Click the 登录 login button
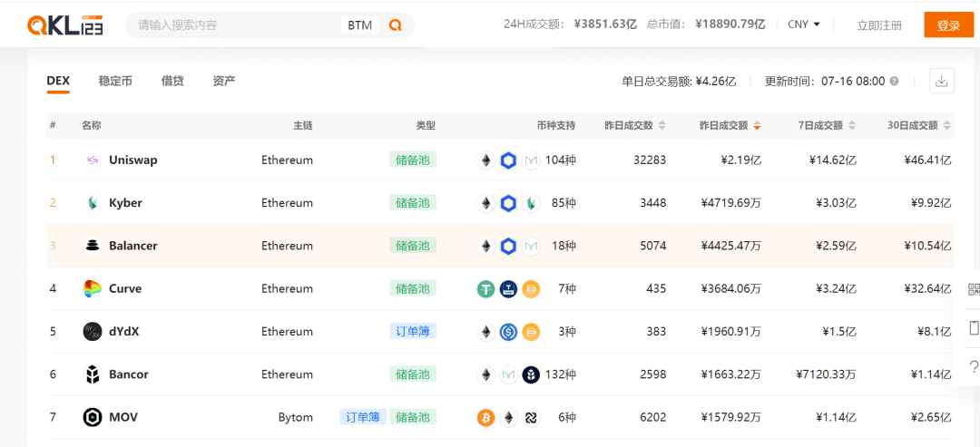 [x=949, y=25]
